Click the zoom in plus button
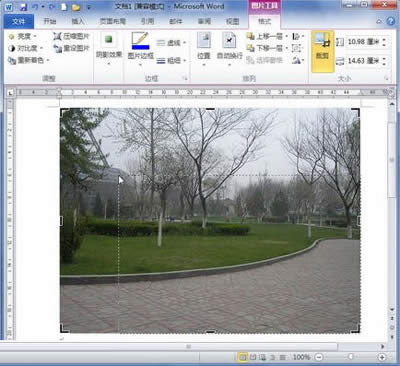The image size is (400, 366). point(382,357)
